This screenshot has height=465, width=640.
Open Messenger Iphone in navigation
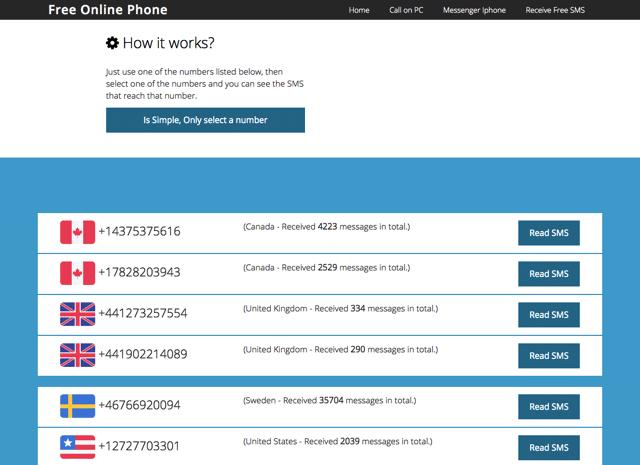click(x=474, y=10)
